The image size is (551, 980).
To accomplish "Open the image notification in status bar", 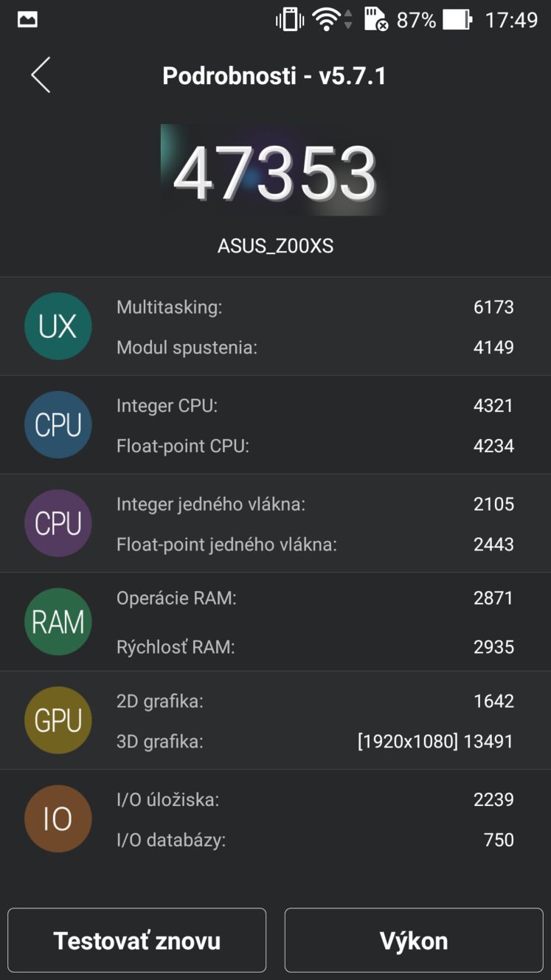I will coord(27,20).
